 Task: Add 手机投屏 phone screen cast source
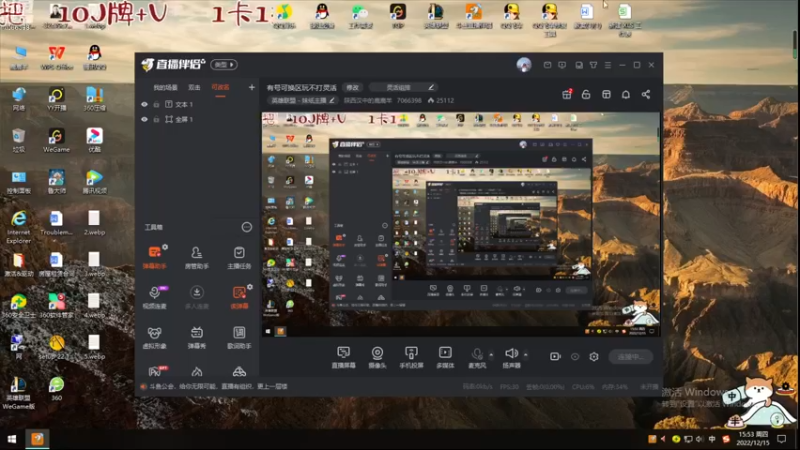pos(411,357)
